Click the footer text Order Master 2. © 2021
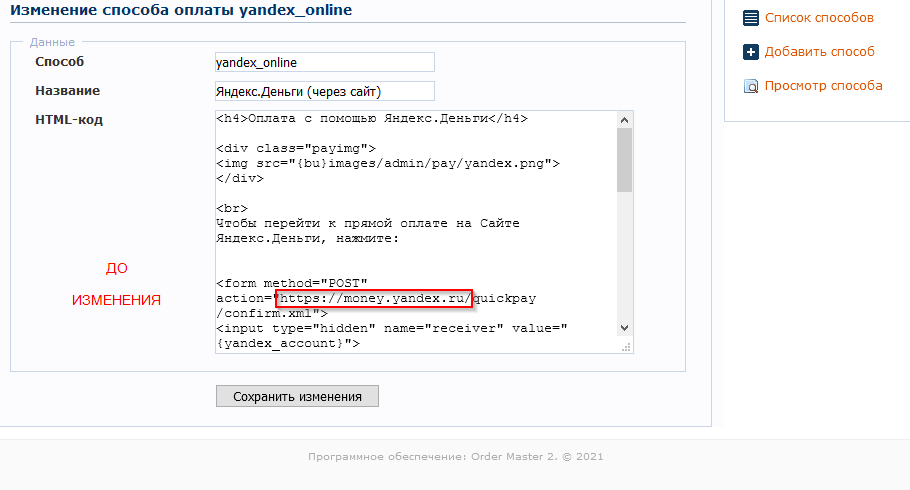The width and height of the screenshot is (910, 490). (x=537, y=456)
